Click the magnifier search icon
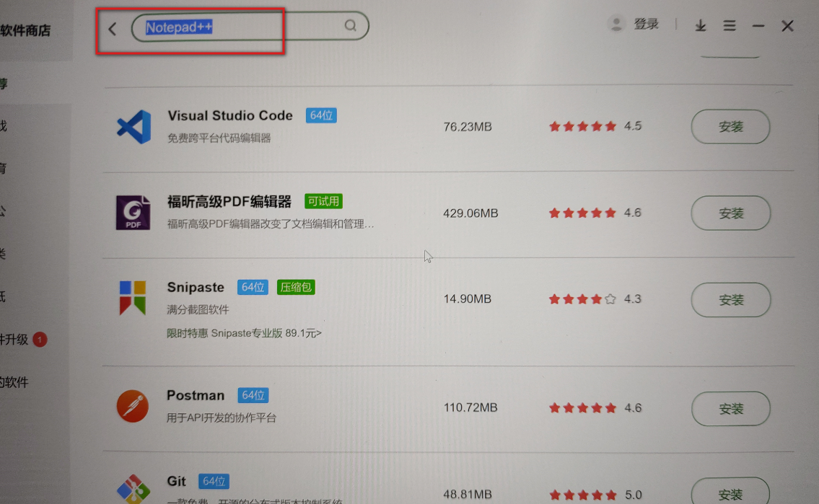This screenshot has width=819, height=504. click(351, 25)
